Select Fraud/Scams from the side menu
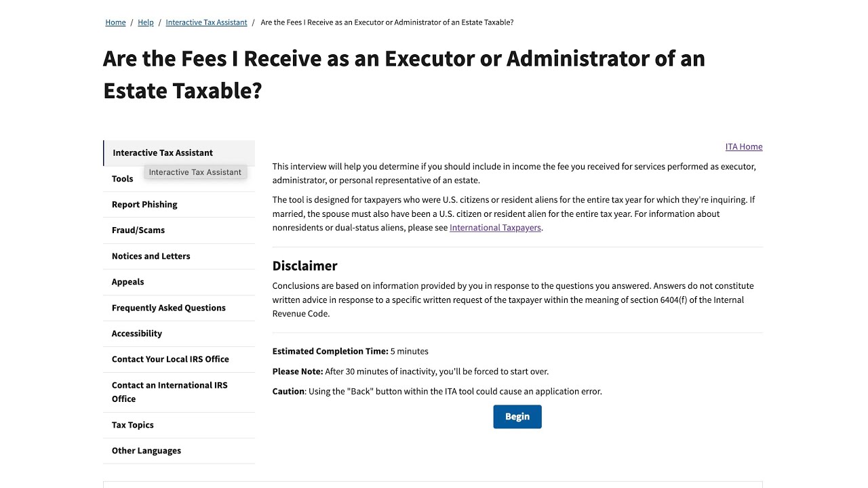The height and width of the screenshot is (488, 868). pos(138,230)
